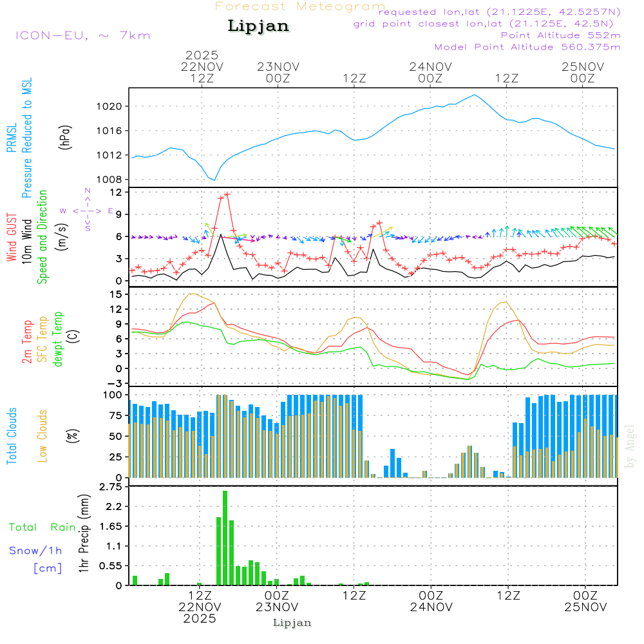The image size is (644, 644).
Task: Click the lowest dip in the blue pressure line
Action: [214, 180]
